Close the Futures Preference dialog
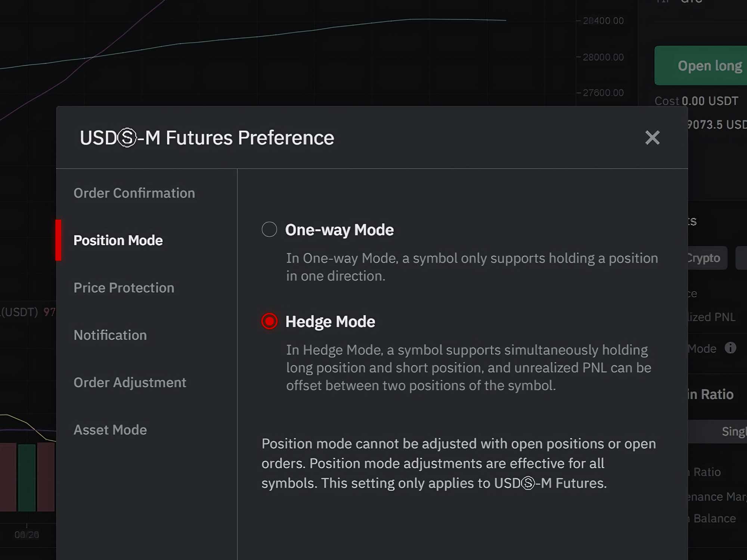 coord(652,137)
